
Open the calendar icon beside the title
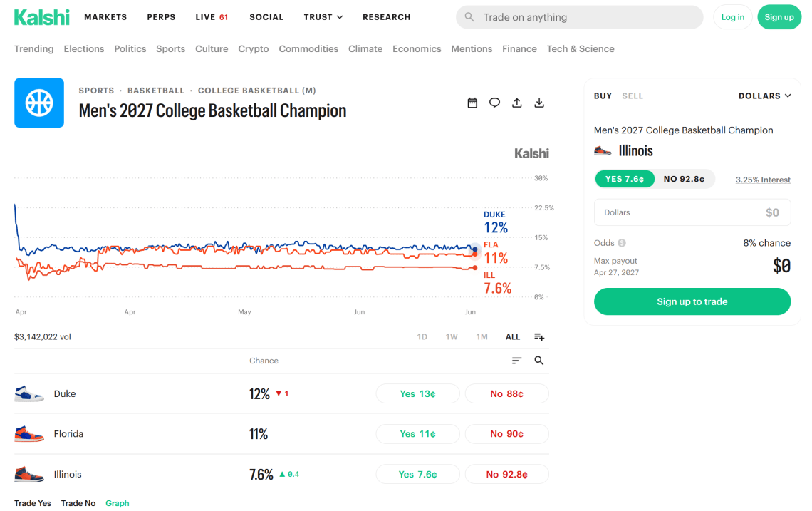point(472,103)
